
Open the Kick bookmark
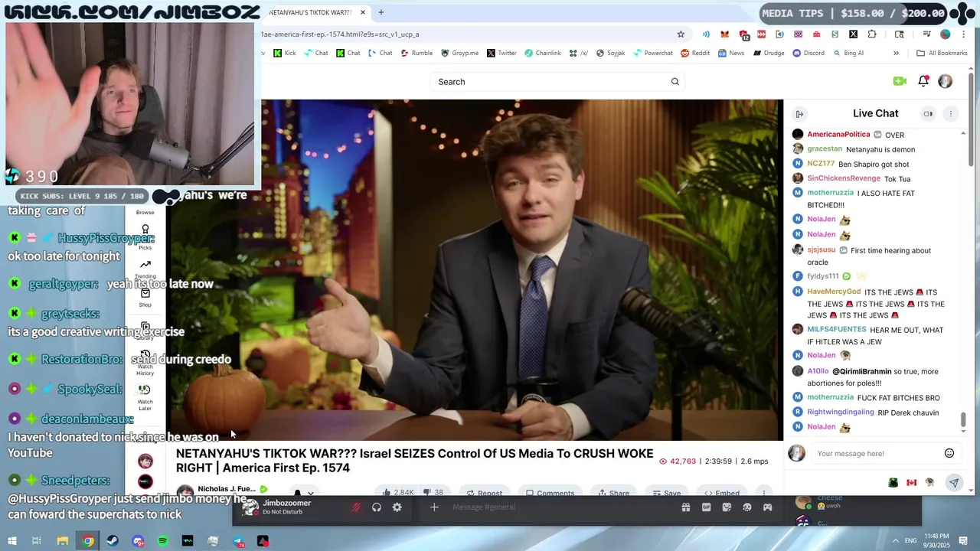pos(284,54)
